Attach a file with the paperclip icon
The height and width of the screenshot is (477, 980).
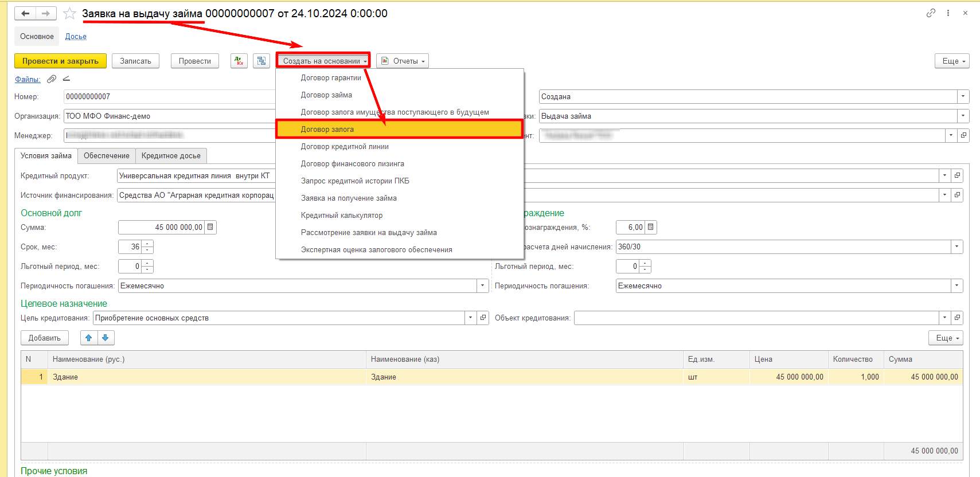tap(52, 79)
